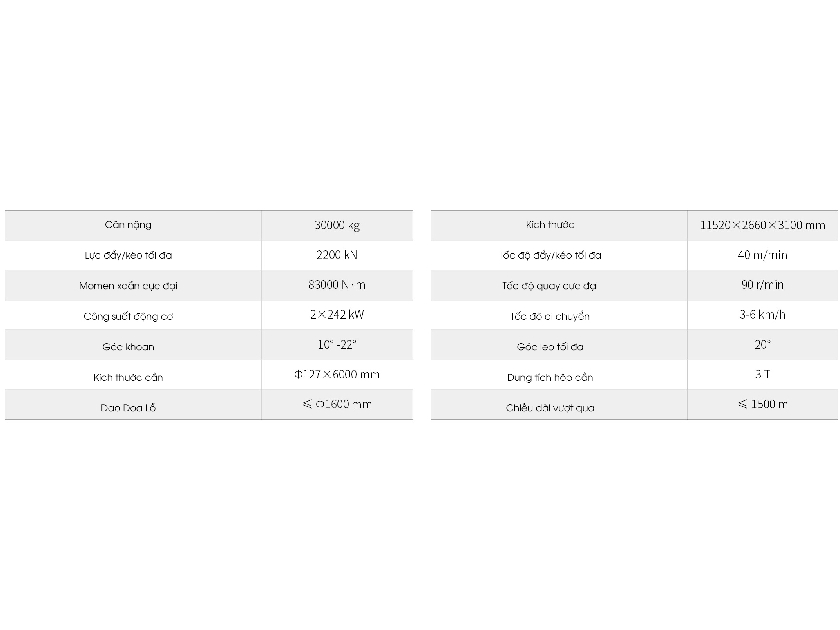840x630 pixels.
Task: Click the "Công suất động cơ" label
Action: 128,317
